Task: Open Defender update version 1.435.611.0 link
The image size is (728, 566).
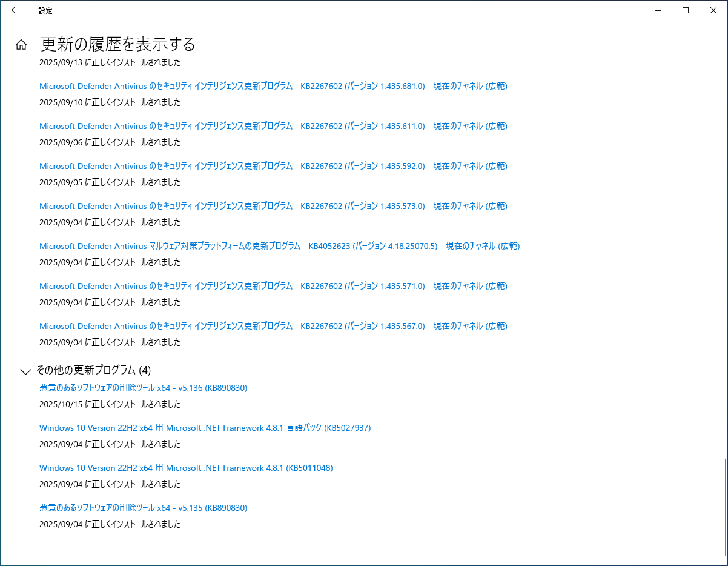Action: pyautogui.click(x=273, y=126)
